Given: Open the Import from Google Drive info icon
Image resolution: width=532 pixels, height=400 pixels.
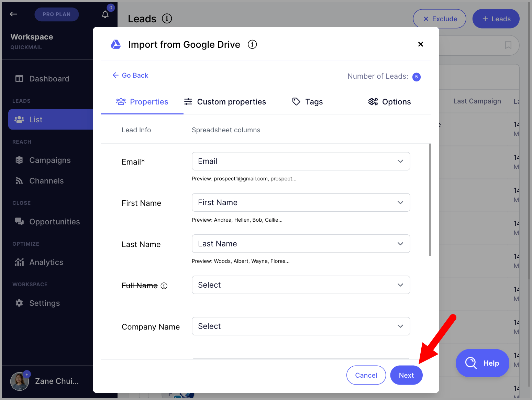Looking at the screenshot, I should [x=252, y=44].
